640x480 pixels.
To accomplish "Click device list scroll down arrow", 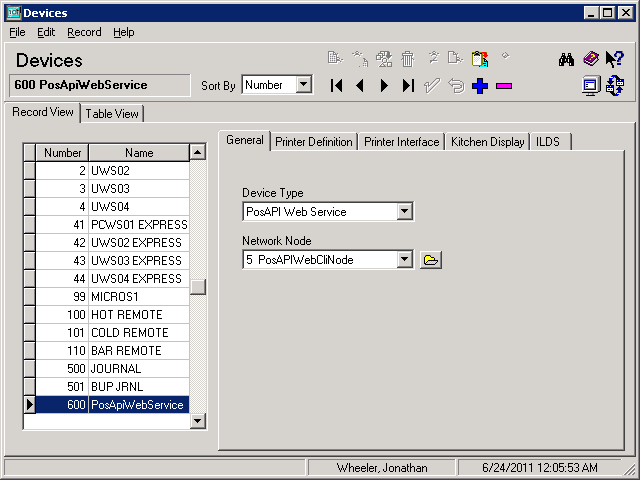I will [198, 420].
